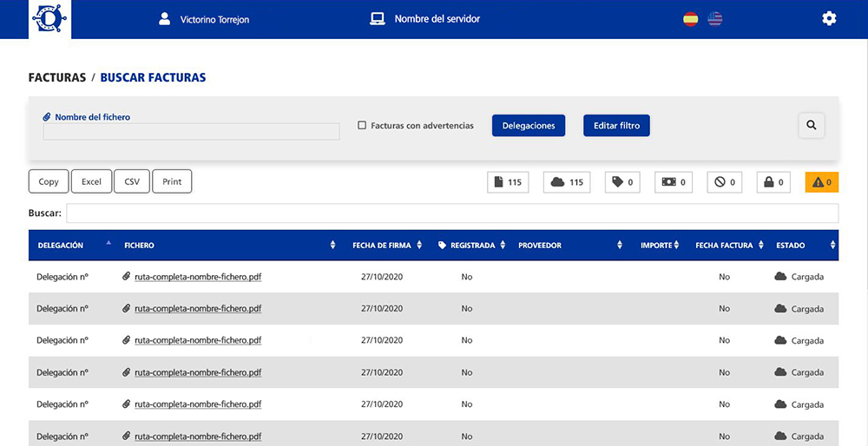Click the Nombre del fichero input field
The height and width of the screenshot is (446, 868).
click(x=191, y=132)
